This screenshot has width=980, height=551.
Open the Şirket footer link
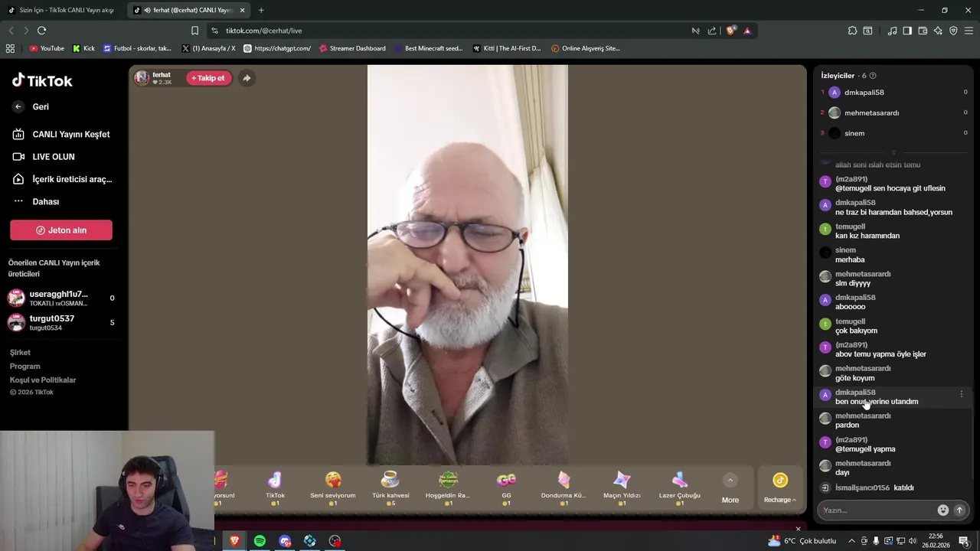[x=20, y=353]
